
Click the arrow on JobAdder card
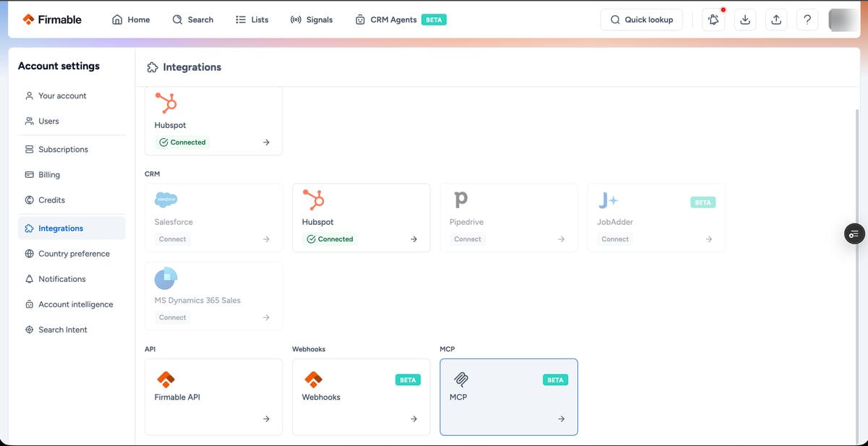709,239
